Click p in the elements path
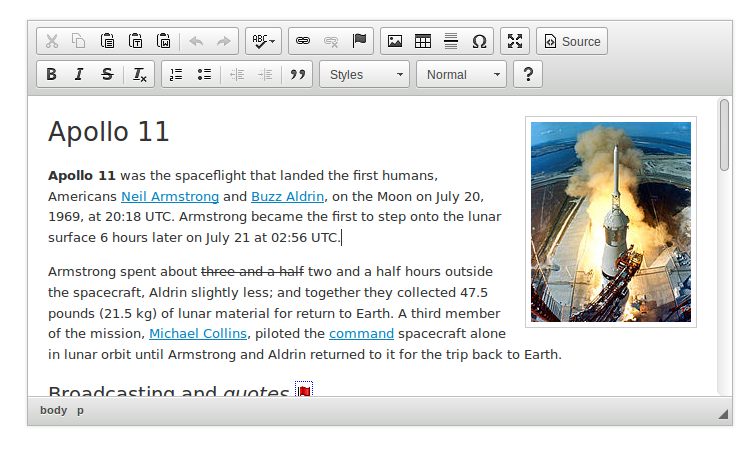This screenshot has width=754, height=449. point(80,411)
